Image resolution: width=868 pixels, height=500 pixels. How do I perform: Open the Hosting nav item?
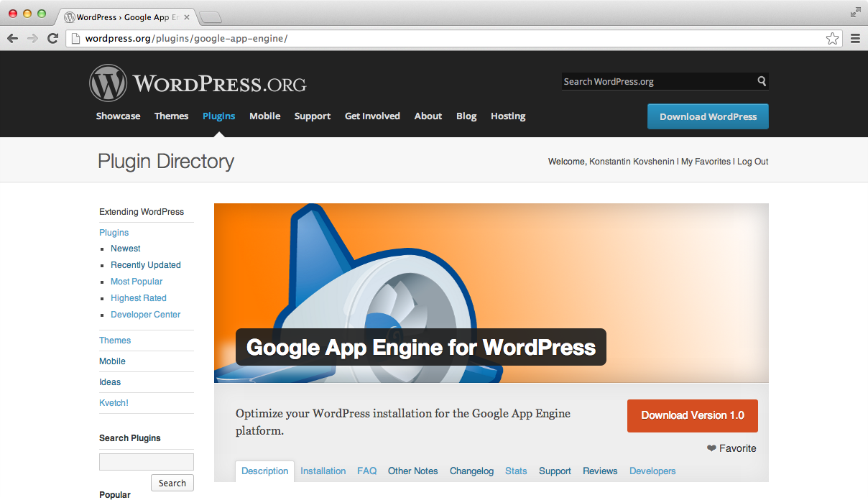tap(508, 116)
